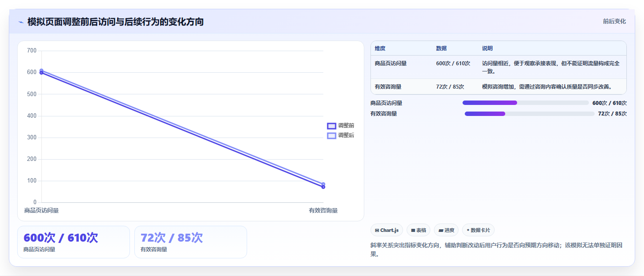
Task: Click the y-axis tick 300
Action: (x=32, y=138)
